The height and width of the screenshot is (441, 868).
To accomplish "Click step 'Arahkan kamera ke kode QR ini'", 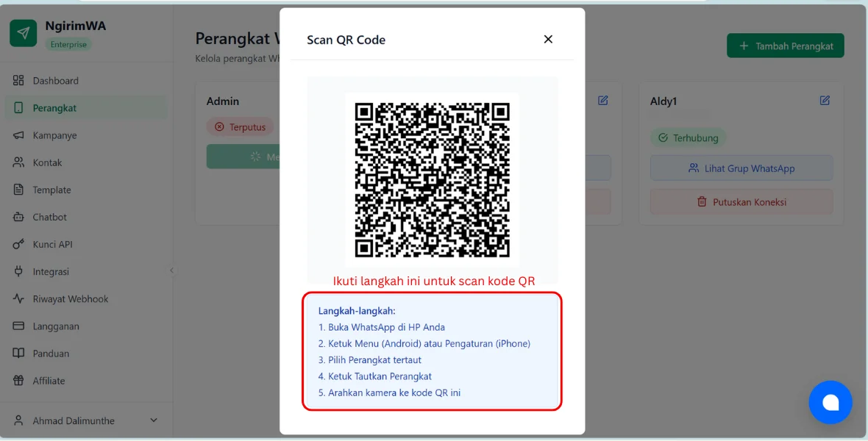I will click(389, 393).
